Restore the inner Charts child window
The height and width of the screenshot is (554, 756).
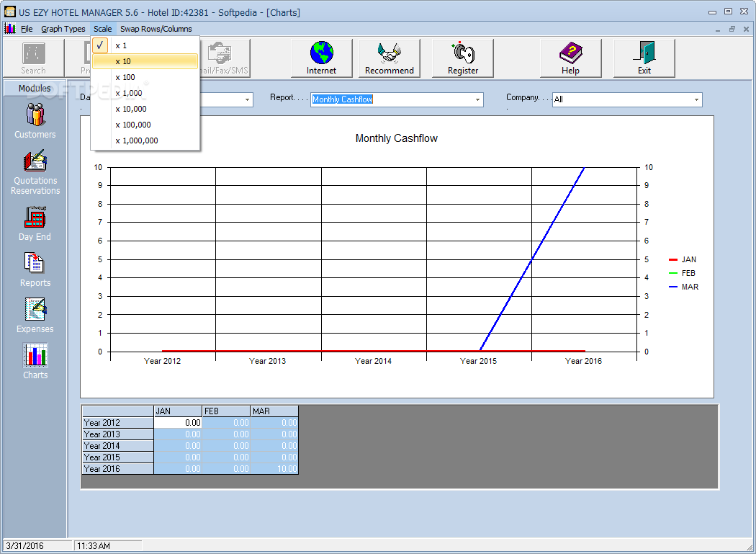point(732,29)
